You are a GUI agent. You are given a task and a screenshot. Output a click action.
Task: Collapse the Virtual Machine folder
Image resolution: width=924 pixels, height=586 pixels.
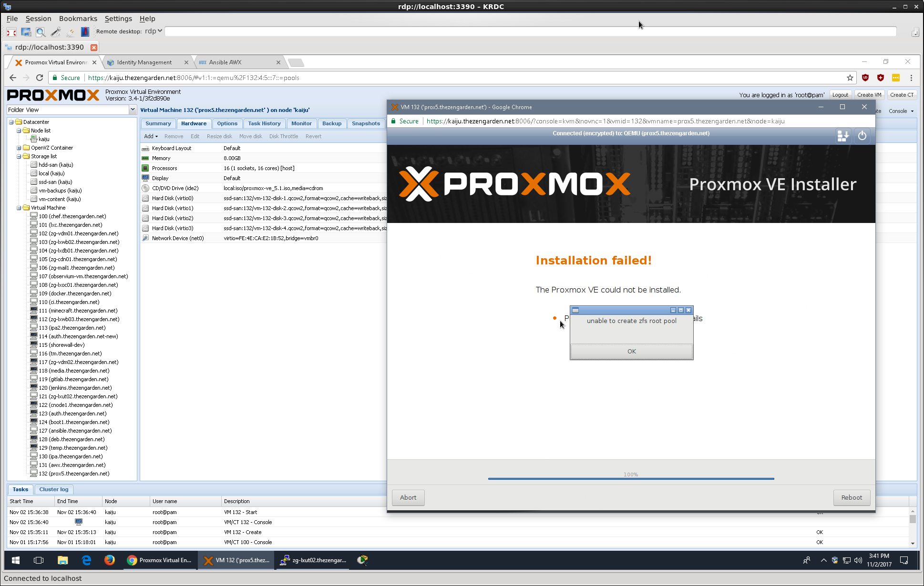(19, 208)
